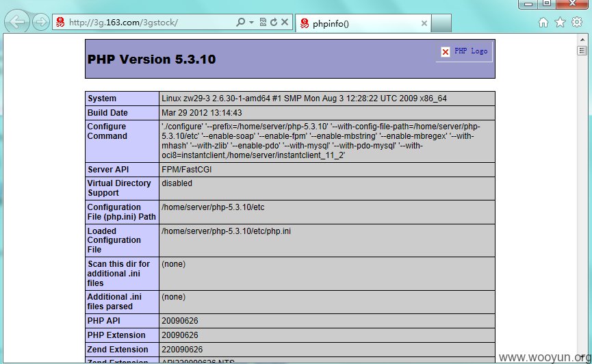Click the Build Date label
The height and width of the screenshot is (364, 592).
(x=107, y=112)
